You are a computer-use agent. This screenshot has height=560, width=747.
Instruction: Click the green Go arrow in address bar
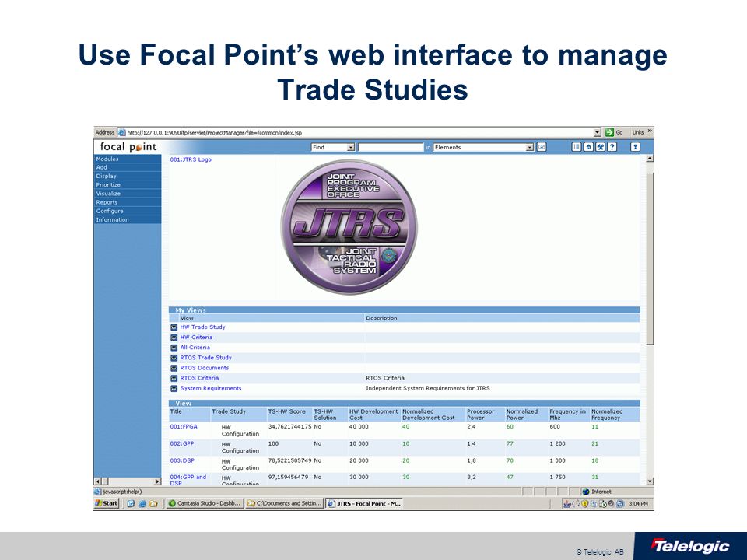609,132
